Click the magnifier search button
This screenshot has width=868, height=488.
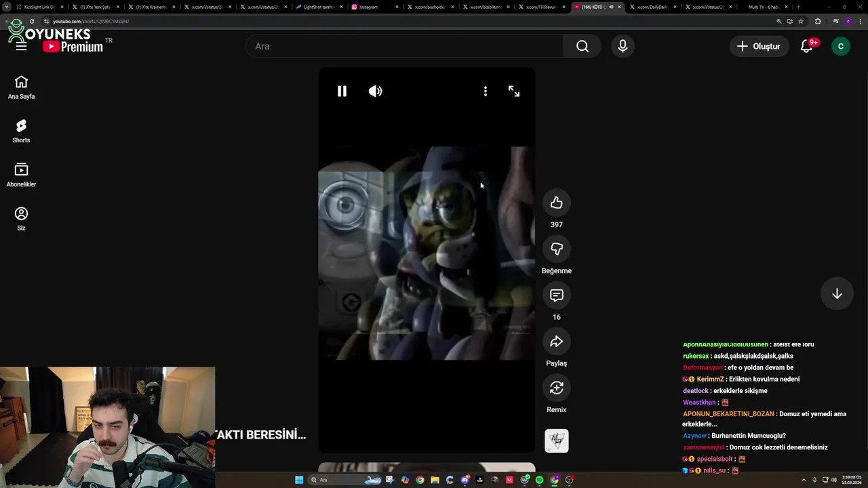(x=583, y=46)
